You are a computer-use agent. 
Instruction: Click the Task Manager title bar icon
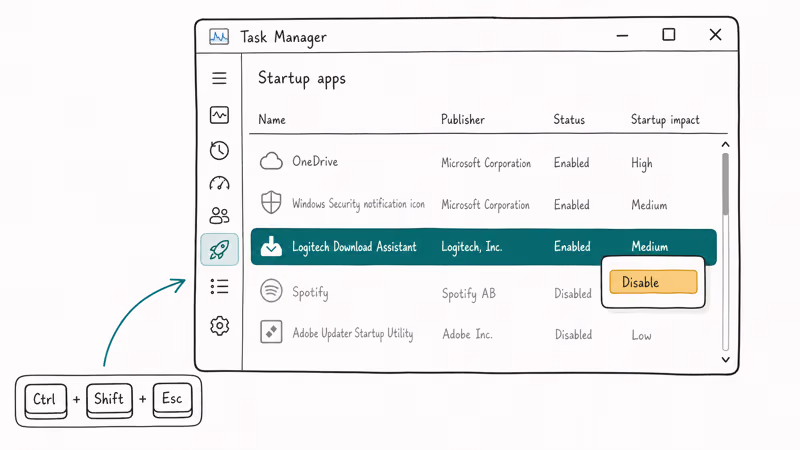[x=219, y=37]
